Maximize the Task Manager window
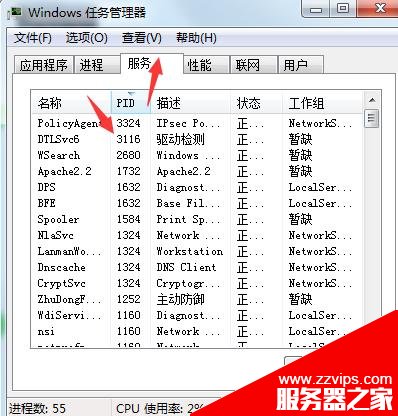 (343, 9)
